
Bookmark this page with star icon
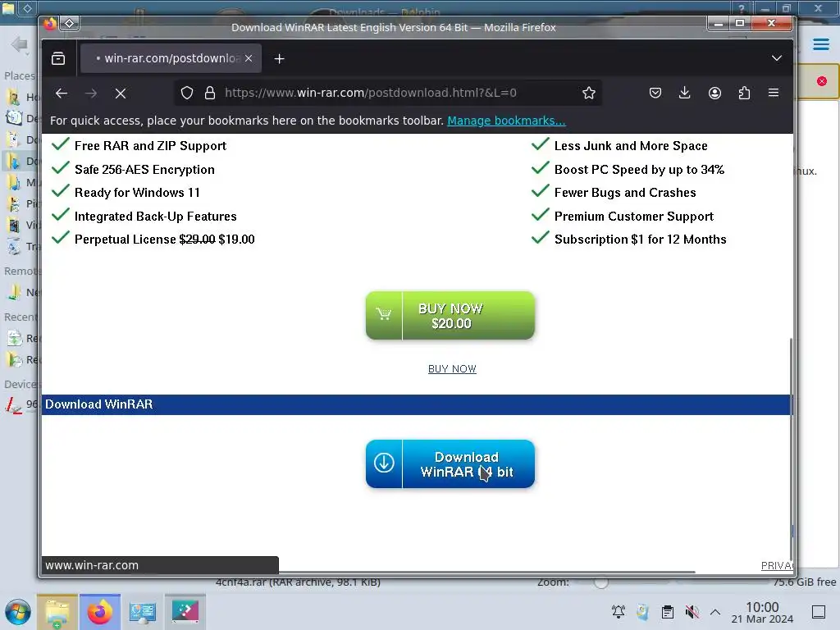tap(589, 93)
